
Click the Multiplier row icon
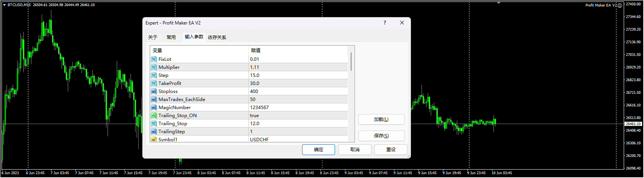[154, 67]
